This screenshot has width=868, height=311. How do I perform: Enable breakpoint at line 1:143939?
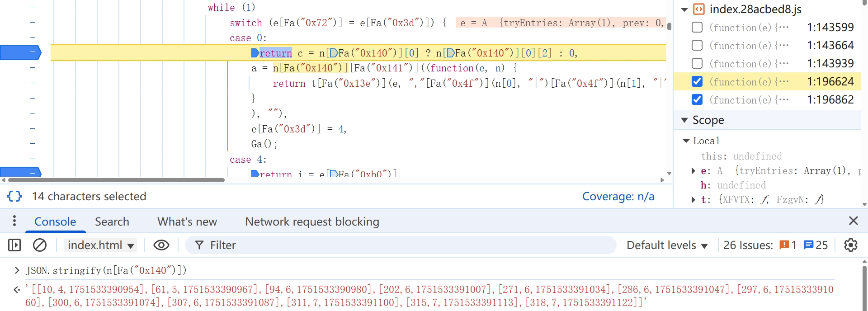pos(697,63)
